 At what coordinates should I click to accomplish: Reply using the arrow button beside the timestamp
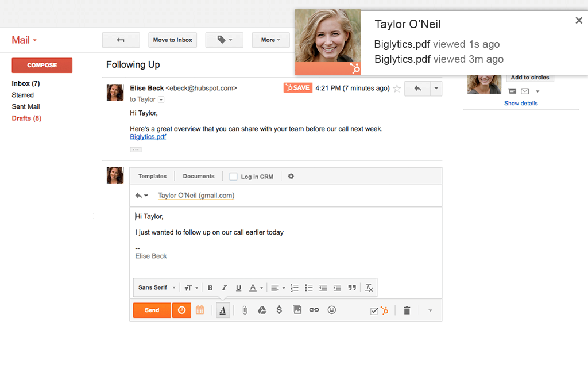coord(417,89)
